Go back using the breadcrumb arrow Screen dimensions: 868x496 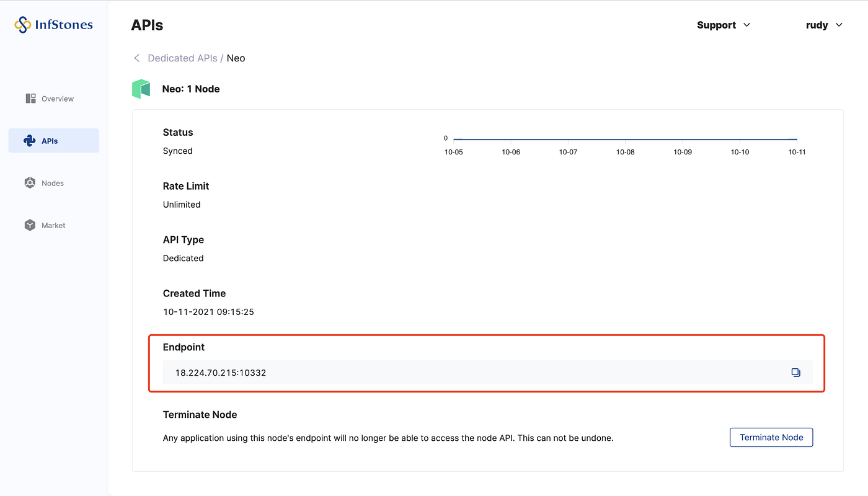click(137, 58)
